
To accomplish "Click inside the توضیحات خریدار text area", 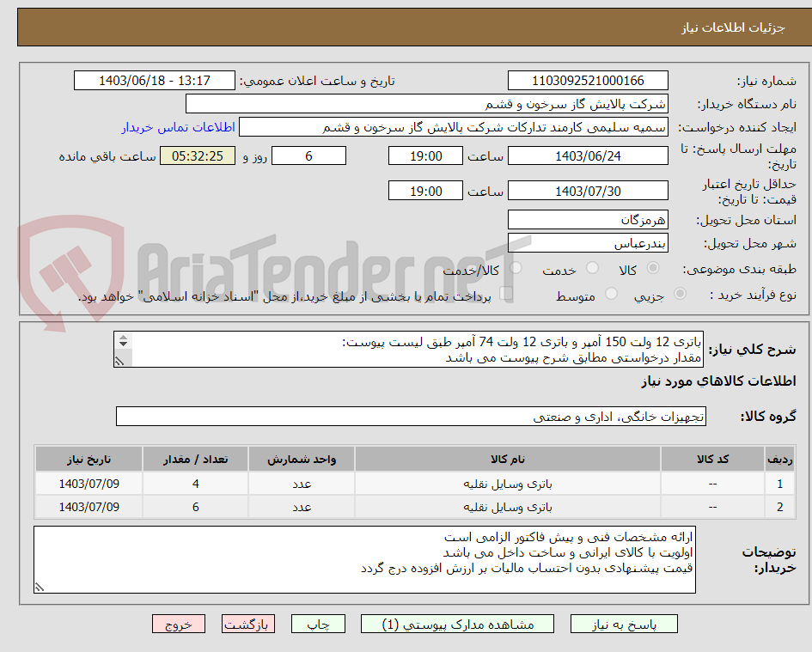I will click(x=364, y=560).
